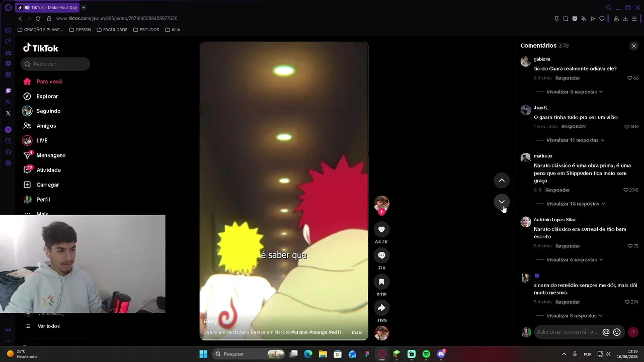Click the TikTok search field Pesquisar
Image resolution: width=644 pixels, height=362 pixels.
(x=55, y=64)
